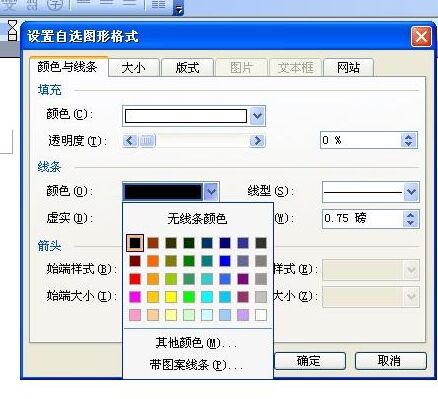This screenshot has height=399, width=438.
Task: Select the 颜色与线条 tab
Action: pyautogui.click(x=68, y=67)
